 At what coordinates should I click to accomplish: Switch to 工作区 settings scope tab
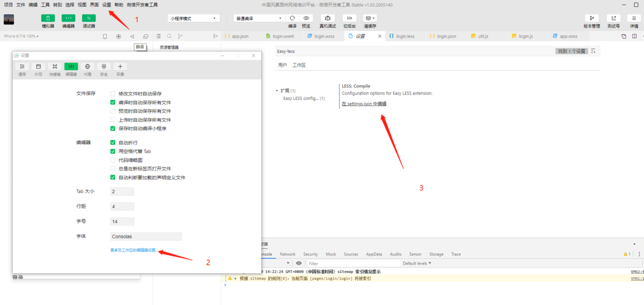299,65
